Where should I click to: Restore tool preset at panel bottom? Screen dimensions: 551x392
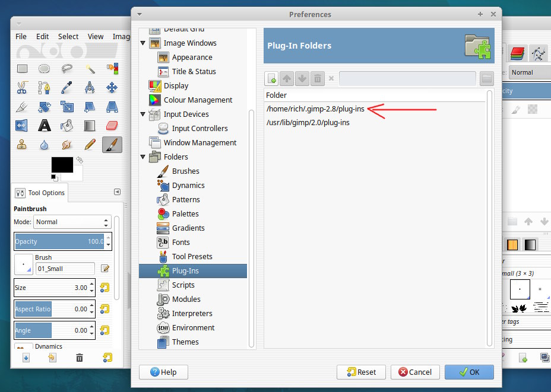[52, 358]
